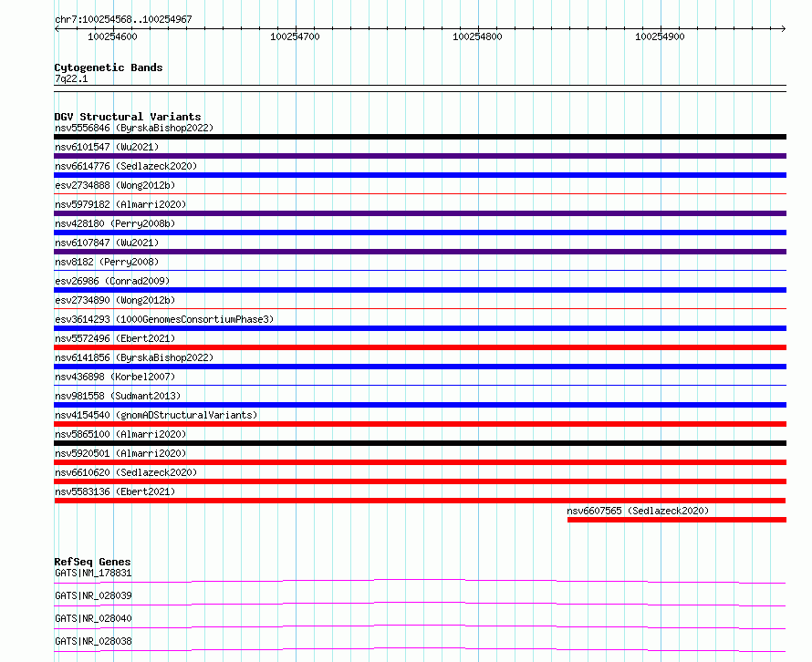Click the thin blue line under nsv8182

coord(420,270)
